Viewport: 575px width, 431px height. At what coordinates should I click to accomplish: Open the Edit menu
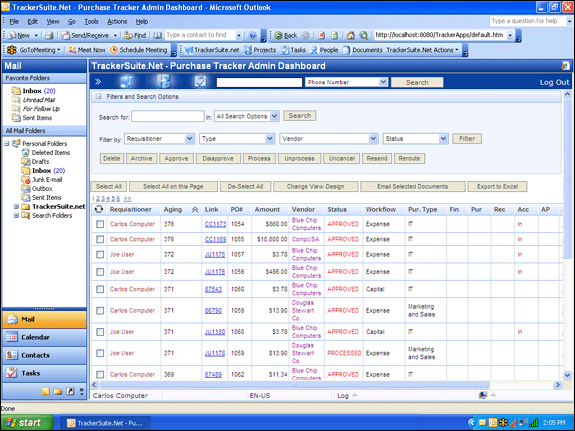pyautogui.click(x=33, y=22)
